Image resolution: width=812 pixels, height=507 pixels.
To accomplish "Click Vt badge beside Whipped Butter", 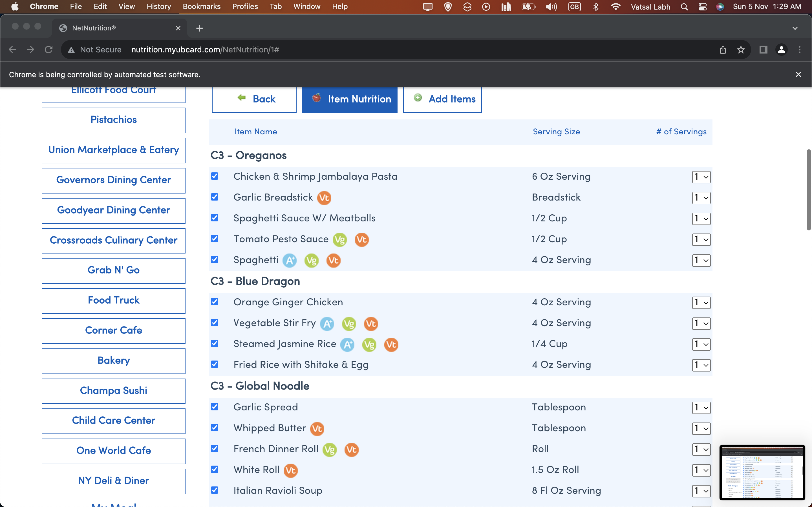I will [x=317, y=428].
